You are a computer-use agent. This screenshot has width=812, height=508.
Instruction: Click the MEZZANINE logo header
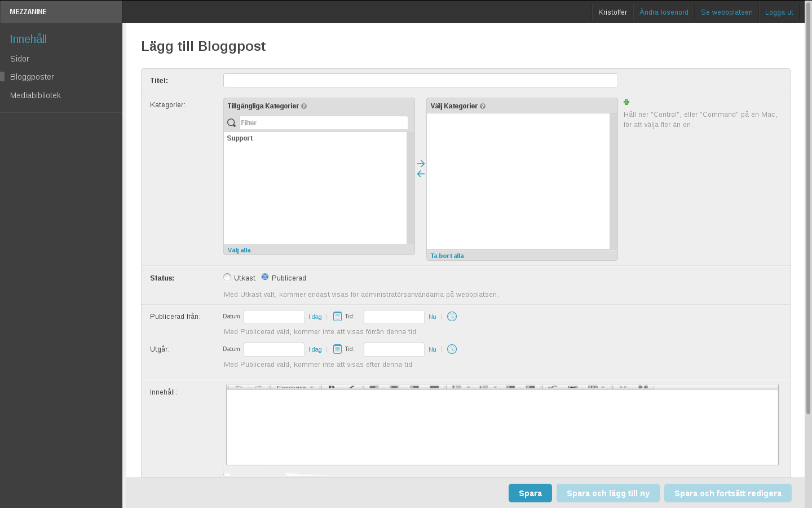pyautogui.click(x=28, y=12)
